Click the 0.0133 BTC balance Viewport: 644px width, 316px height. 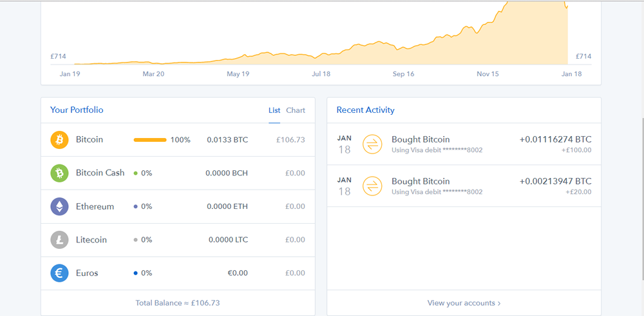(227, 140)
